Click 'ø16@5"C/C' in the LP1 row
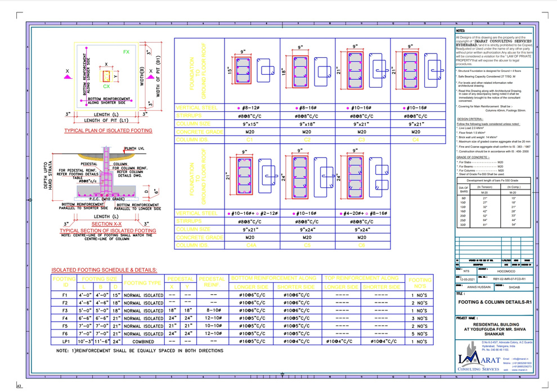Screen dimensions: 557x392 click(x=252, y=341)
